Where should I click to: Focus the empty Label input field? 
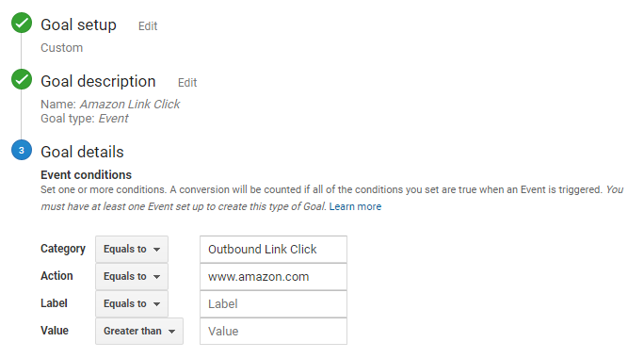(x=274, y=303)
